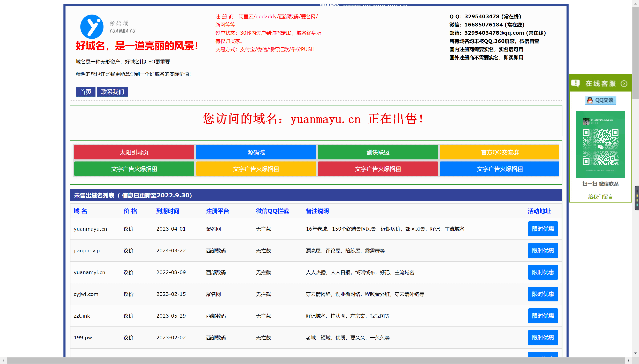The height and width of the screenshot is (364, 639).
Task: Click the horizontal scrollbar right arrow
Action: (628, 361)
